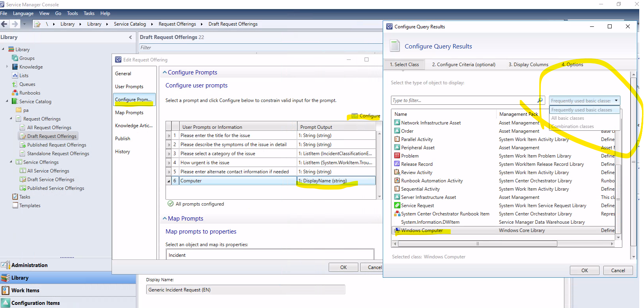
Task: Click OK in Edit Request Offering
Action: point(343,267)
